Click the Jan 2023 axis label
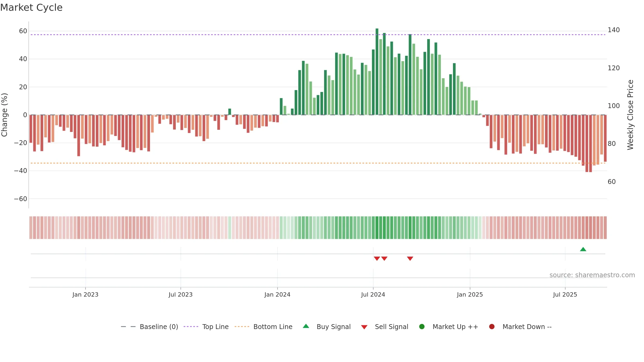The image size is (644, 362). 85,295
